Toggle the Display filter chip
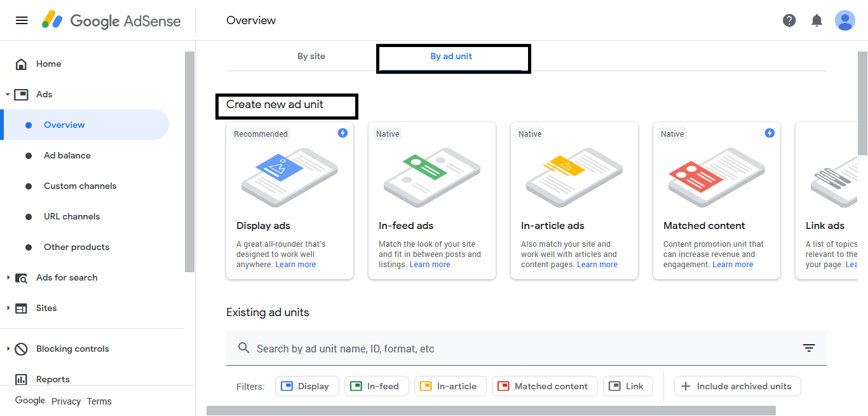This screenshot has height=416, width=868. click(x=305, y=386)
